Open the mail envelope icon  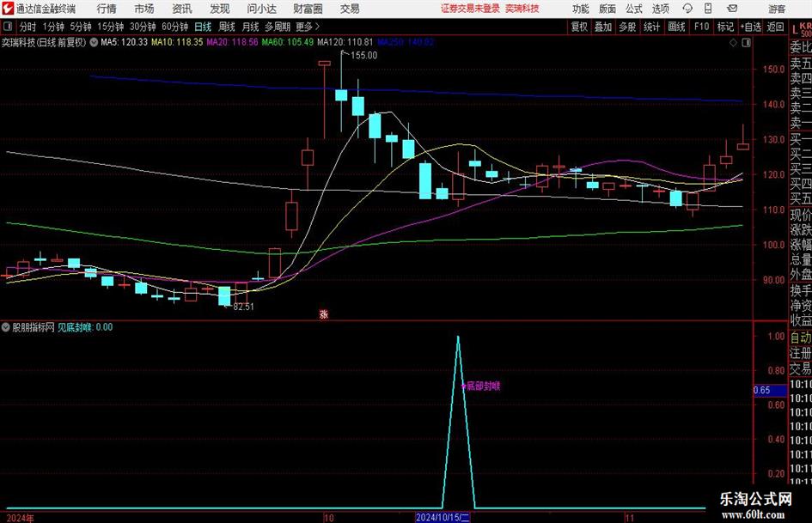point(732,9)
